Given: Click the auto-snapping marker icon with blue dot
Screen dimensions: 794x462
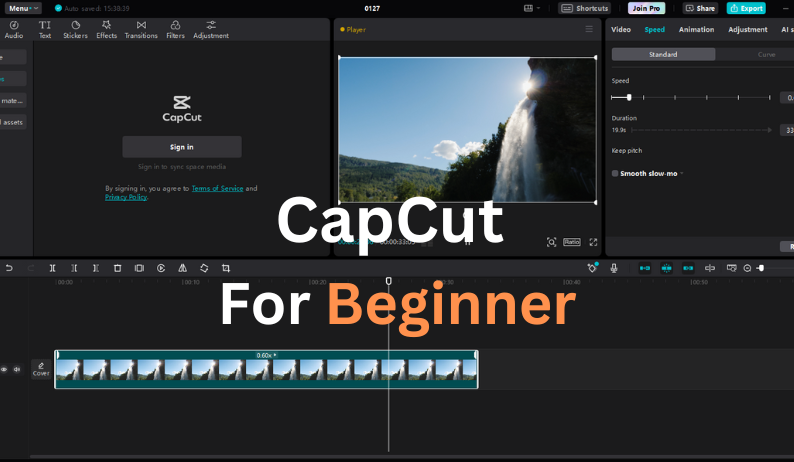Looking at the screenshot, I should click(592, 267).
